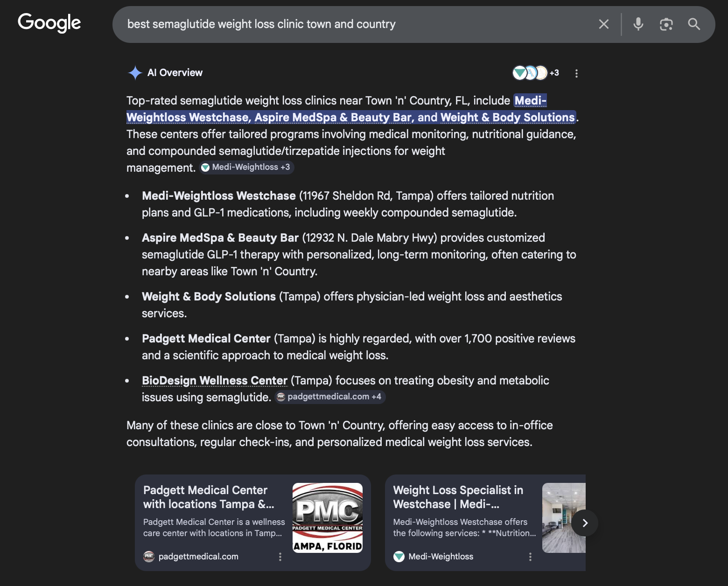Open the Medi-Weightloss +3 source chip

[x=247, y=167]
